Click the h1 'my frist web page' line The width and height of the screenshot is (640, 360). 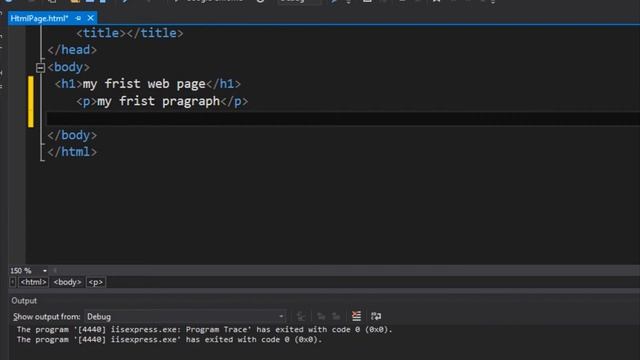click(x=148, y=84)
